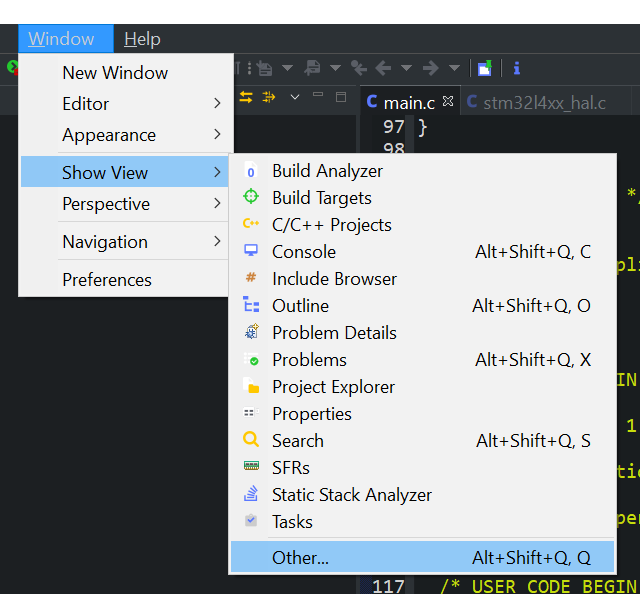Screen dimensions: 640x594
Task: Click the Include Browser hash icon
Action: 251,278
